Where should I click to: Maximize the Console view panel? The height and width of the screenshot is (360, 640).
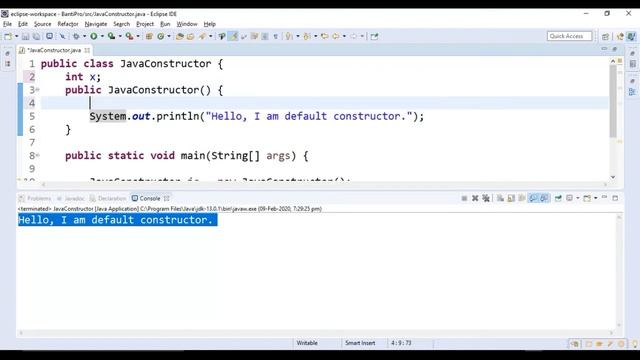pos(615,198)
